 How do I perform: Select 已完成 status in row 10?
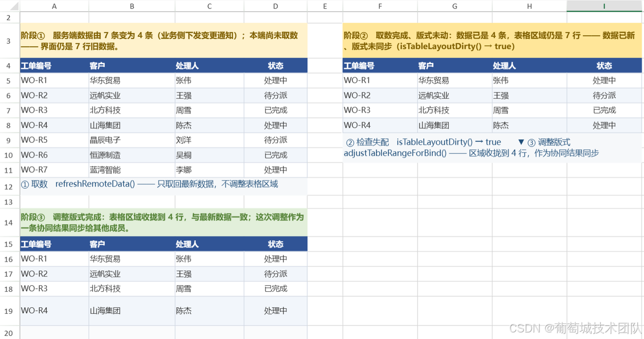coord(276,155)
